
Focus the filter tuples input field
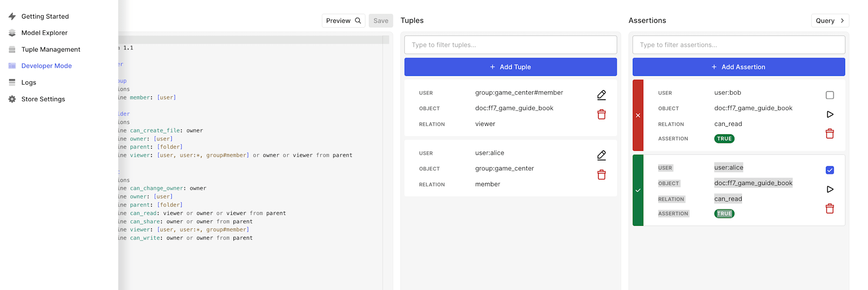[510, 45]
